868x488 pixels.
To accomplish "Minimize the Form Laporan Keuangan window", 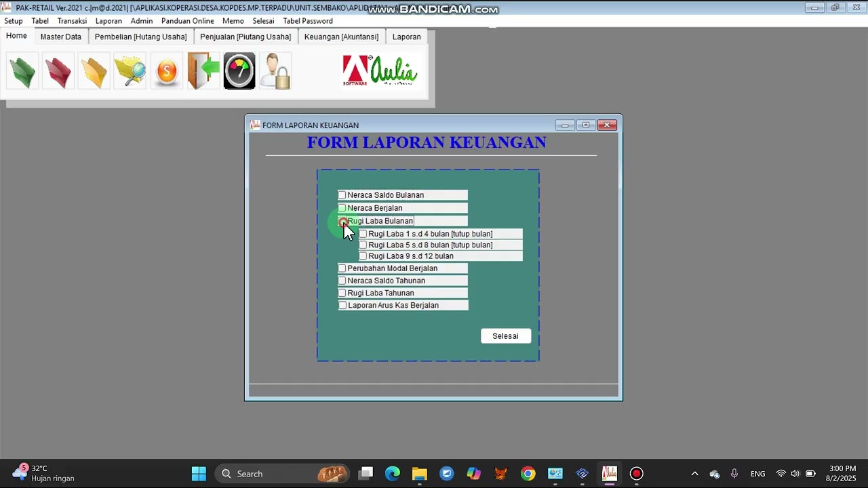I will coord(565,125).
